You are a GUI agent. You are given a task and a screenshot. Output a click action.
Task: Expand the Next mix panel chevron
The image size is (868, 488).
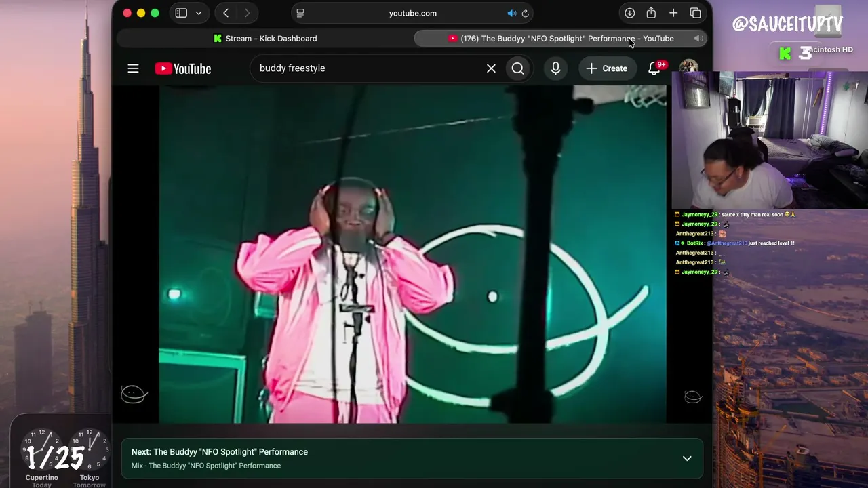(x=687, y=458)
